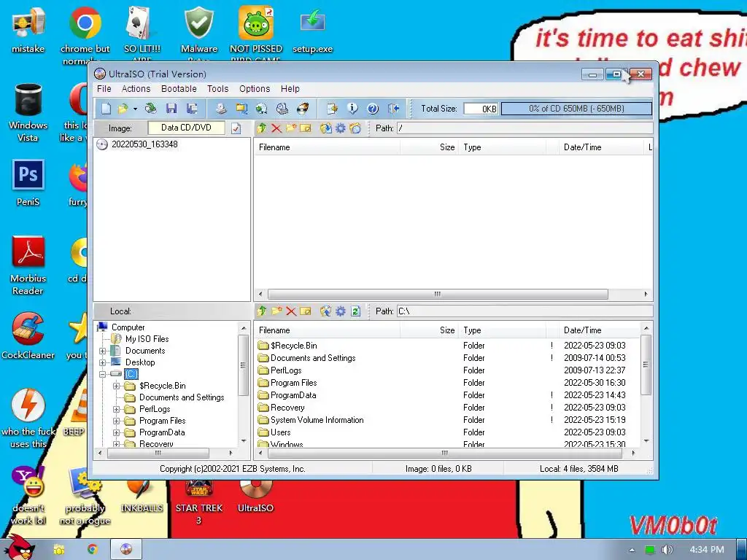
Task: Click the volume speaker tray icon
Action: pos(667,550)
